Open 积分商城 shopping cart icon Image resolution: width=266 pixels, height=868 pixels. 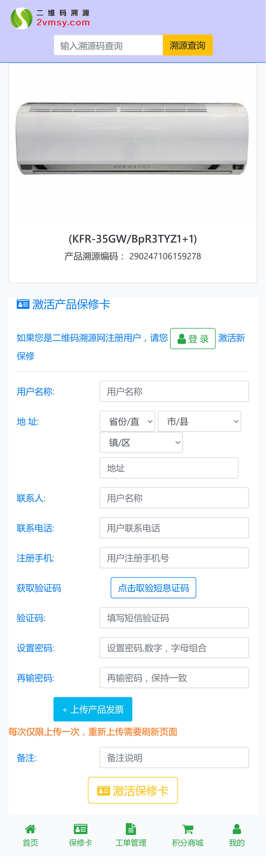188,829
